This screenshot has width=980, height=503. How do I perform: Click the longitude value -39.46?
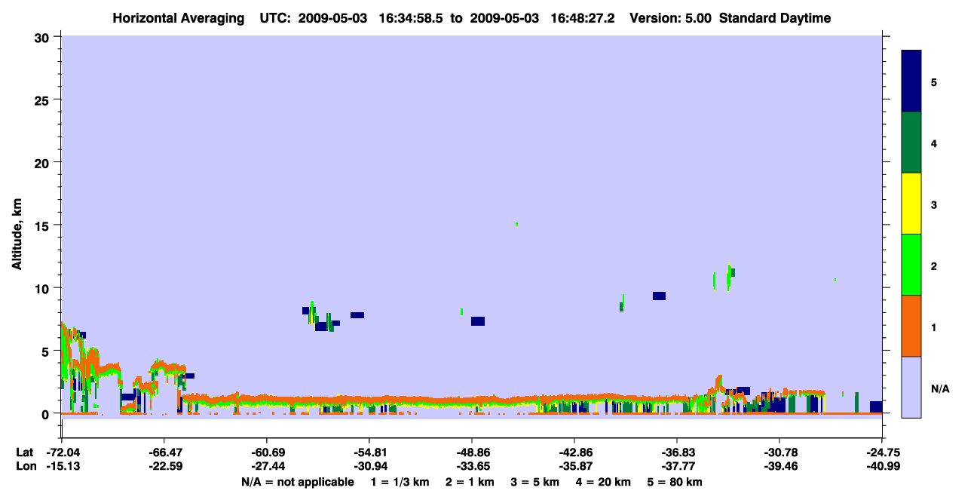[x=779, y=466]
